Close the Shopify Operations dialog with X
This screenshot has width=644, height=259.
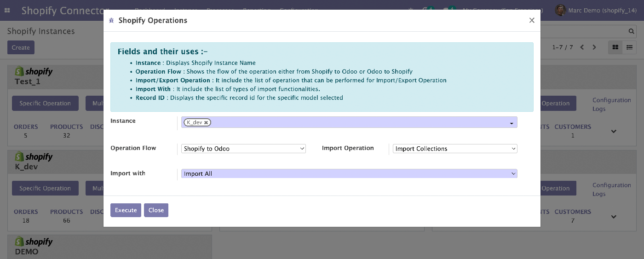point(532,20)
